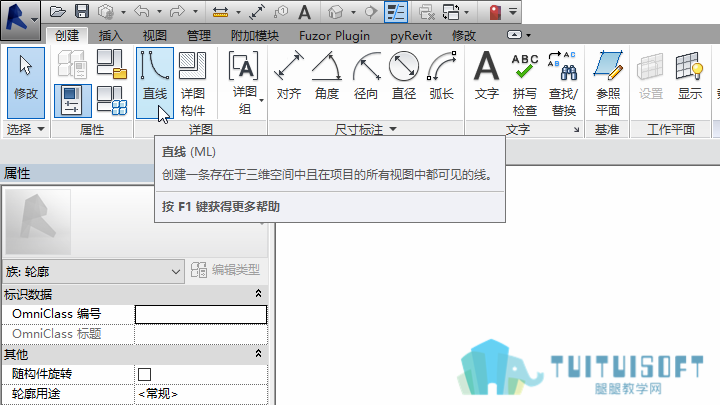The width and height of the screenshot is (720, 405).
Task: Select the Aligned dimension icon in quick toolbar
Action: (257, 12)
